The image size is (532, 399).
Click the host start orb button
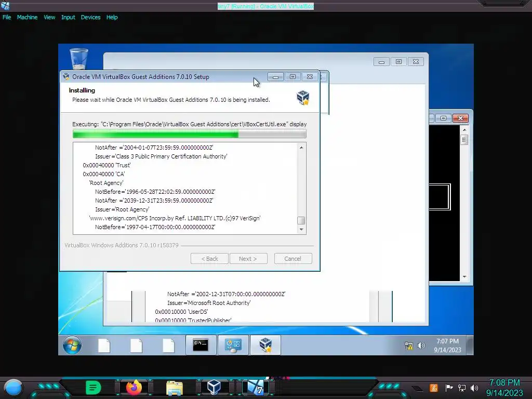point(13,388)
